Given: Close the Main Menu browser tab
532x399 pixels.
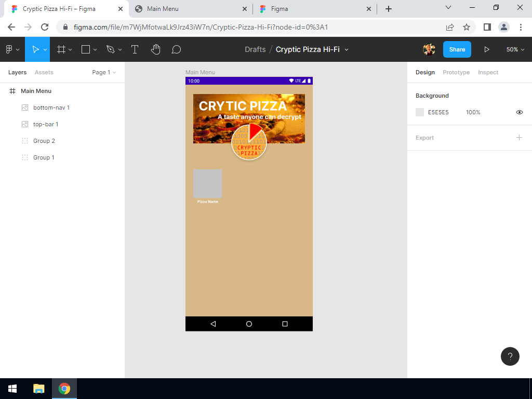Looking at the screenshot, I should 245,9.
